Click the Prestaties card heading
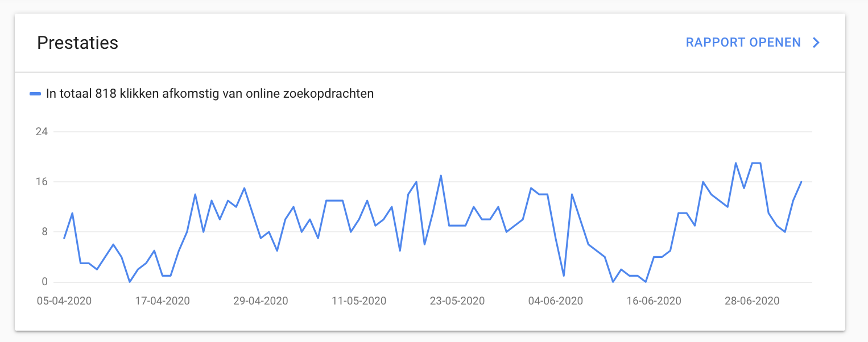 [77, 43]
